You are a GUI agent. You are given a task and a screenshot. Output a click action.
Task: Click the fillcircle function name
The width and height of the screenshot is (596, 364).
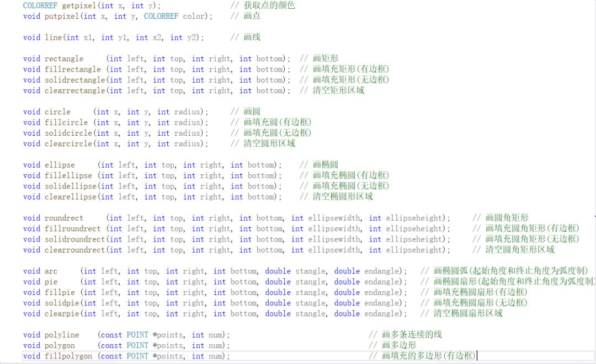[x=66, y=123]
